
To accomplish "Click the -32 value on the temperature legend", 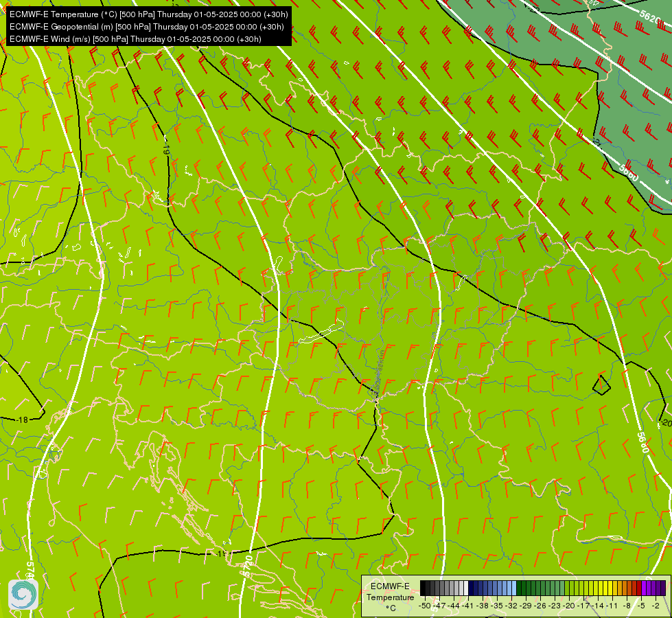I will (x=511, y=606).
